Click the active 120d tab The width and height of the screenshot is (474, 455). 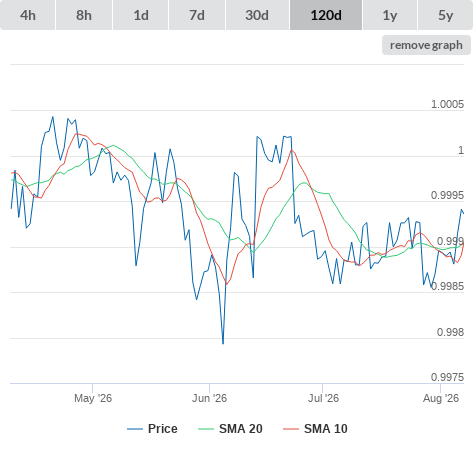pos(326,15)
